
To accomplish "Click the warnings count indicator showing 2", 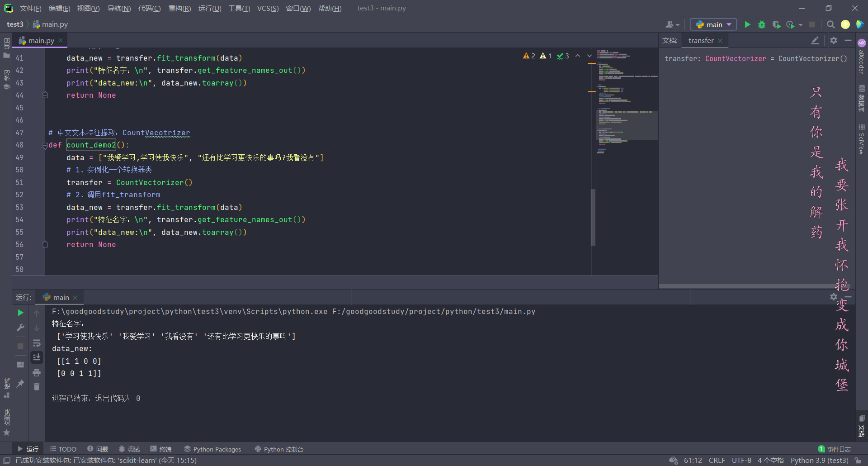I will pyautogui.click(x=529, y=56).
